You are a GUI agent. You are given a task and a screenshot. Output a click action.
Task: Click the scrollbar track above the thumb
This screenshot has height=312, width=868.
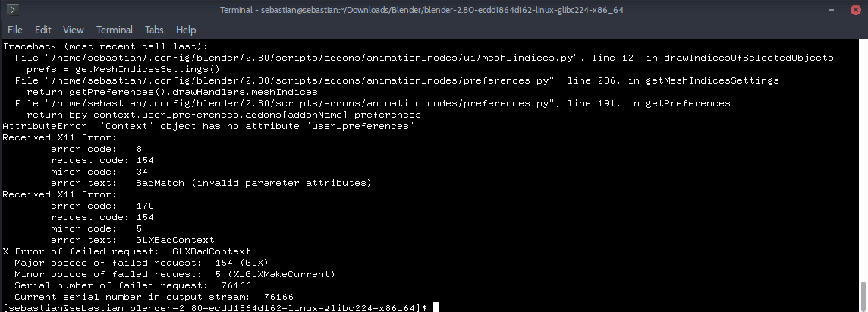click(864, 161)
